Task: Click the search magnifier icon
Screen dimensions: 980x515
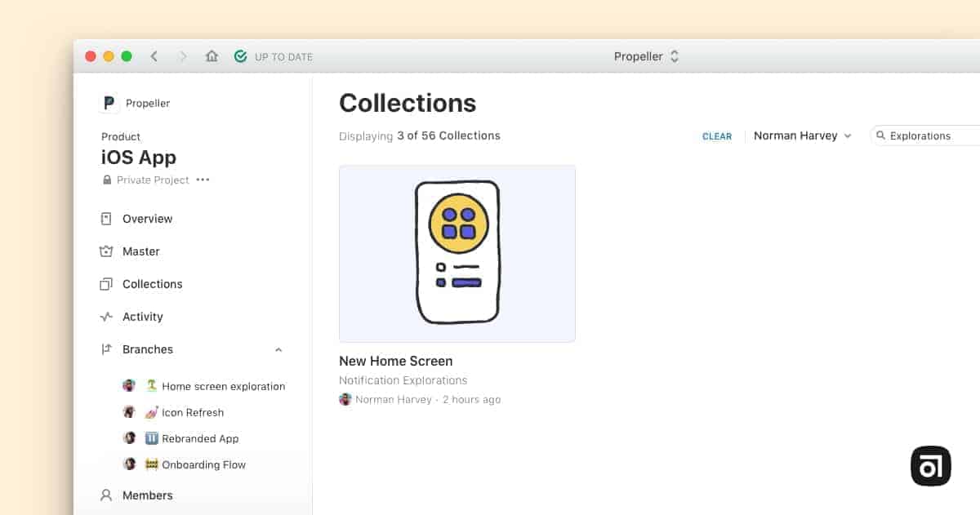Action: [x=881, y=135]
